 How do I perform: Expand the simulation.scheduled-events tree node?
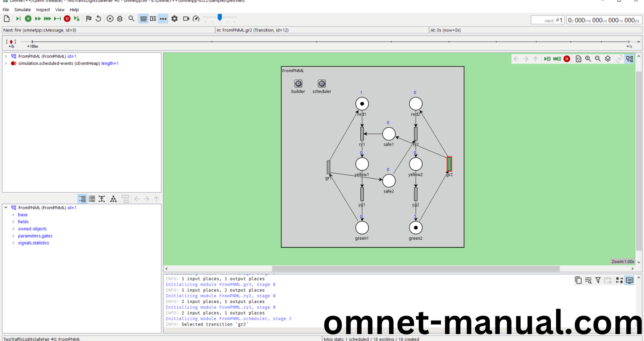tap(6, 63)
